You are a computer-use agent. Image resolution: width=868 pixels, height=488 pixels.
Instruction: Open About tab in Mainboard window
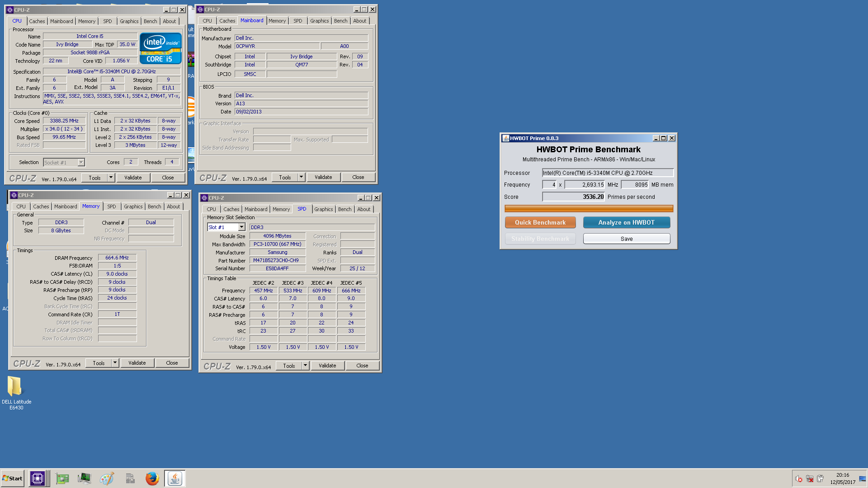(x=360, y=21)
